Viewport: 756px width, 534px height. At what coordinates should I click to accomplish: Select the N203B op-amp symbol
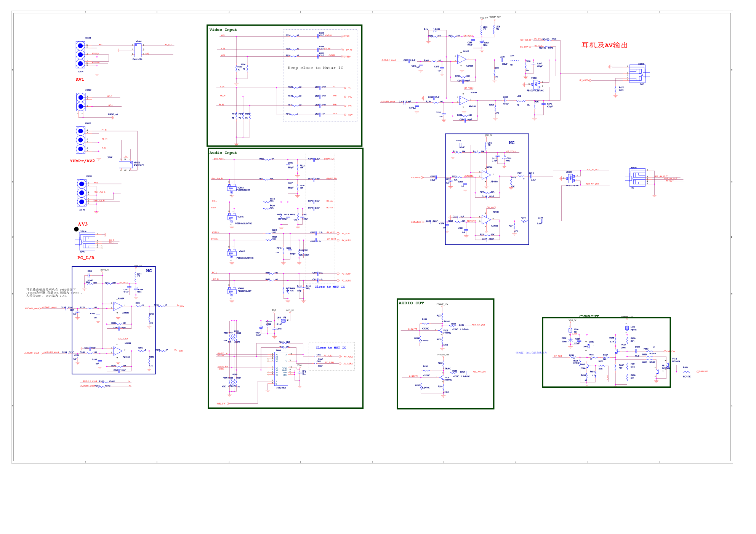(464, 100)
